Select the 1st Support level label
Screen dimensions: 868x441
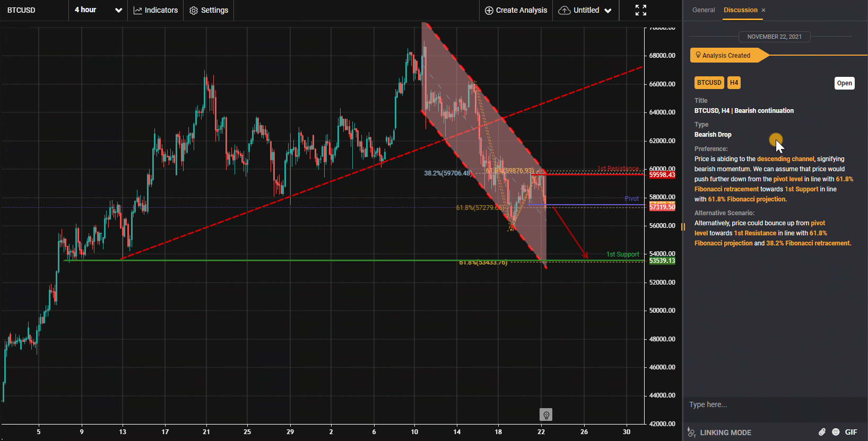pyautogui.click(x=623, y=254)
